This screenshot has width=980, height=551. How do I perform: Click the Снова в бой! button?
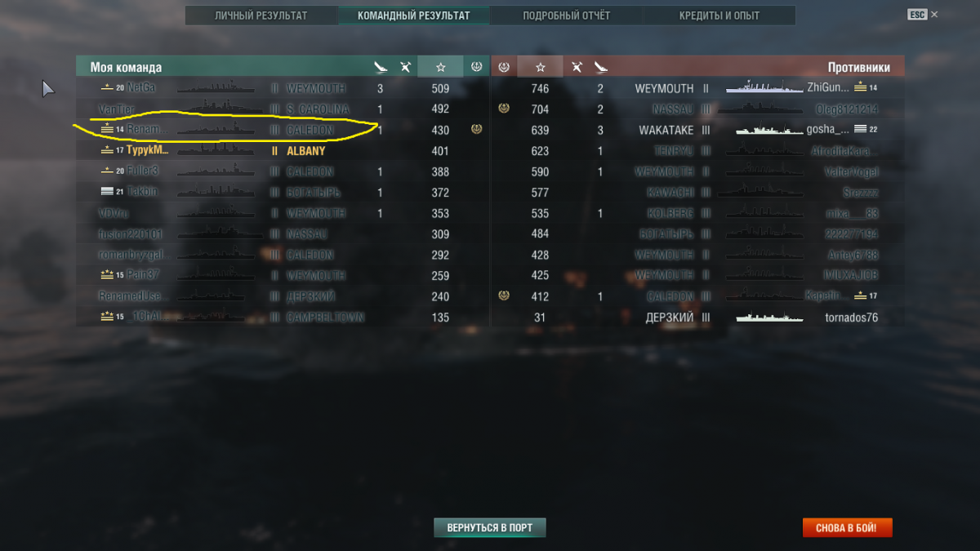(x=847, y=528)
